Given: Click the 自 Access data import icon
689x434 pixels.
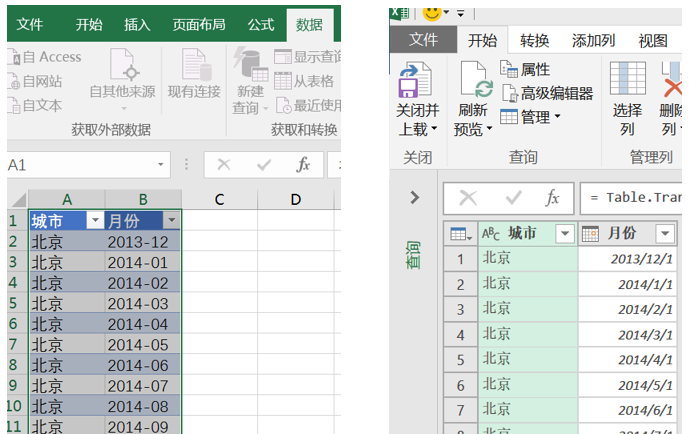Looking at the screenshot, I should coord(14,58).
